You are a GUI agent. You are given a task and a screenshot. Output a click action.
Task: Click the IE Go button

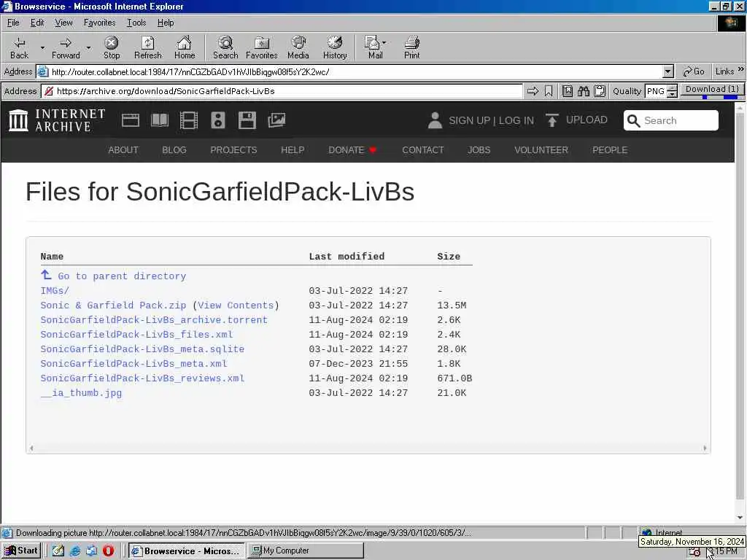694,71
